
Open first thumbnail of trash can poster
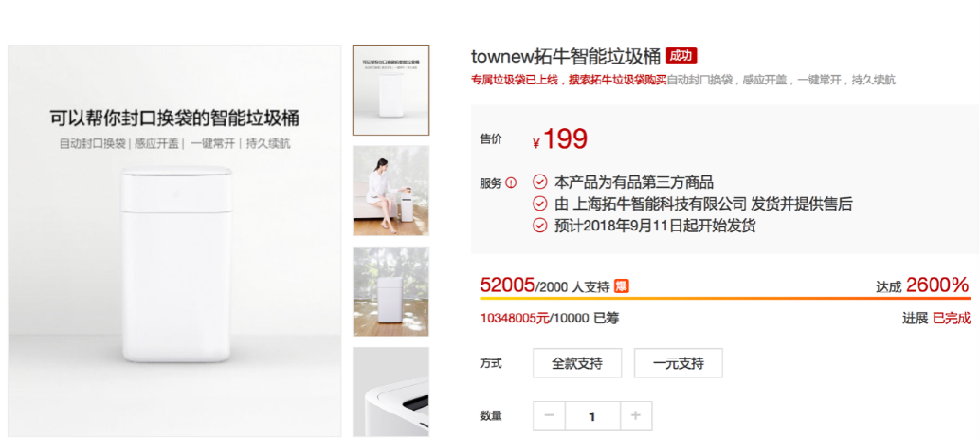click(x=391, y=90)
